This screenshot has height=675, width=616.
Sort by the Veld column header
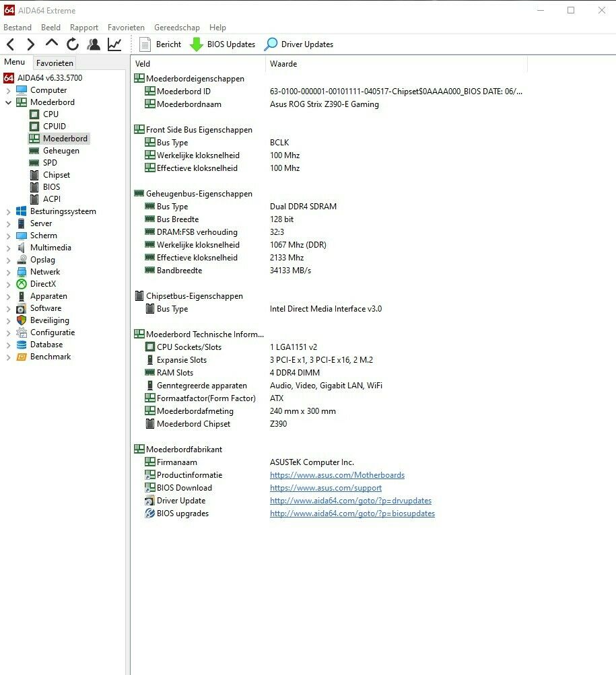pos(198,64)
